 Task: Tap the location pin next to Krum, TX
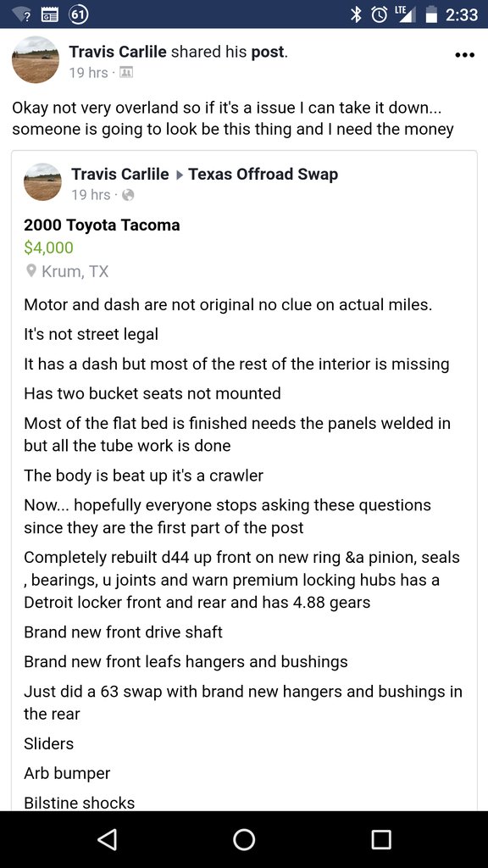[31, 271]
